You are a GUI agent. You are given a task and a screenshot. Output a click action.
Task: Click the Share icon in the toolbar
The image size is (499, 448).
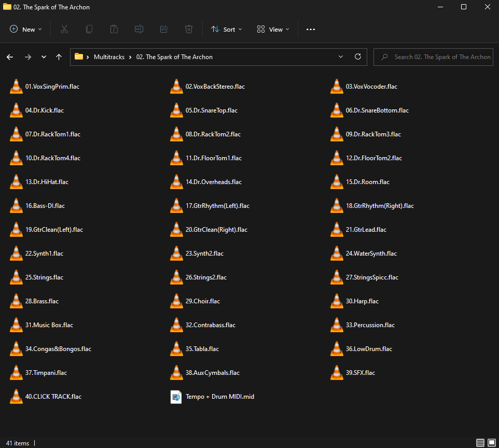point(163,29)
